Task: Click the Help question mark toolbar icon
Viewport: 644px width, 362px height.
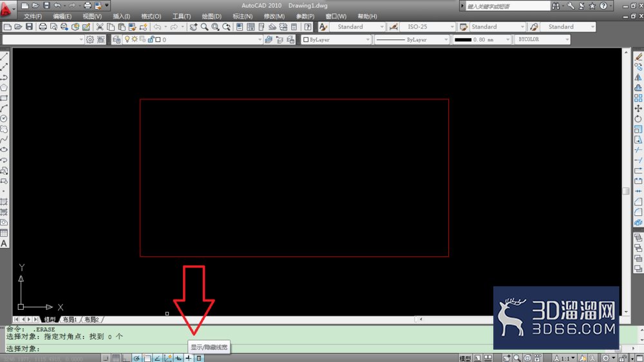Action: tap(308, 26)
